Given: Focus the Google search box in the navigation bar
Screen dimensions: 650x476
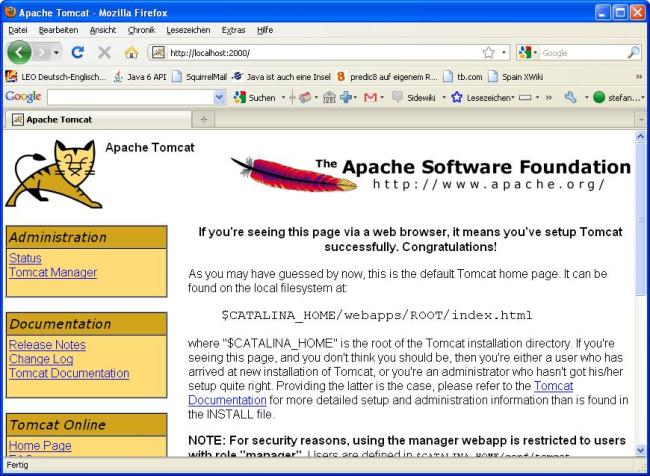Looking at the screenshot, I should click(582, 53).
